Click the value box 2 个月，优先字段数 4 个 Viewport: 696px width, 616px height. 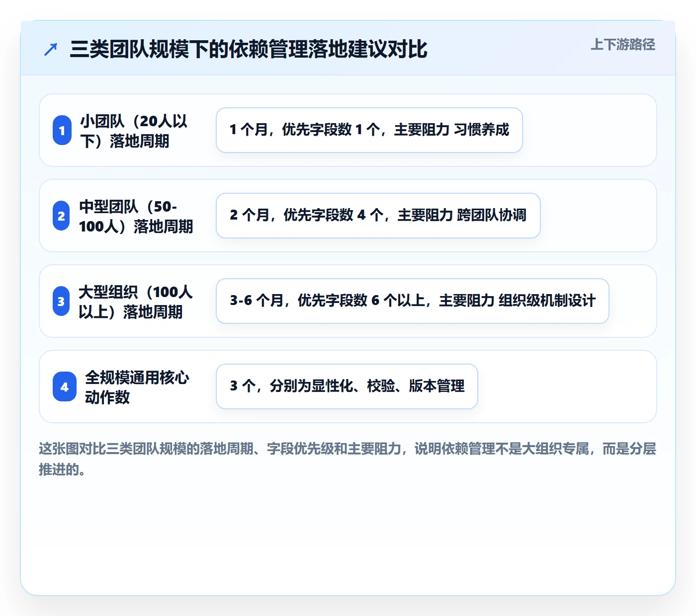pos(378,216)
